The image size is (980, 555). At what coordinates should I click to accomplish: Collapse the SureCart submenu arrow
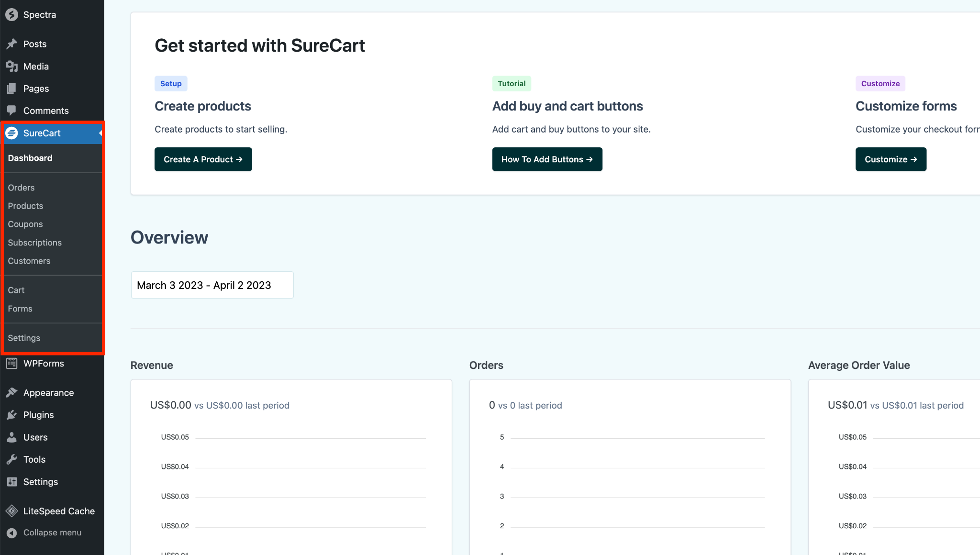(100, 133)
